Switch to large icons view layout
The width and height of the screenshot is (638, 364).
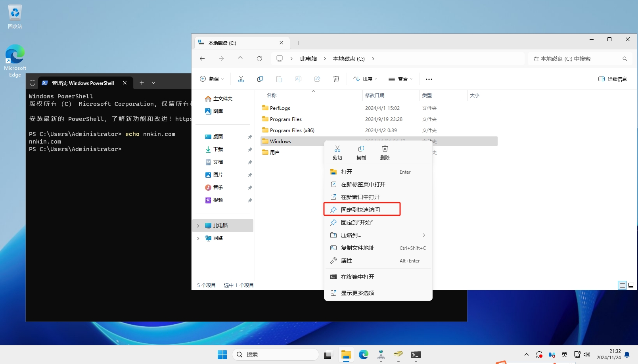click(x=631, y=285)
